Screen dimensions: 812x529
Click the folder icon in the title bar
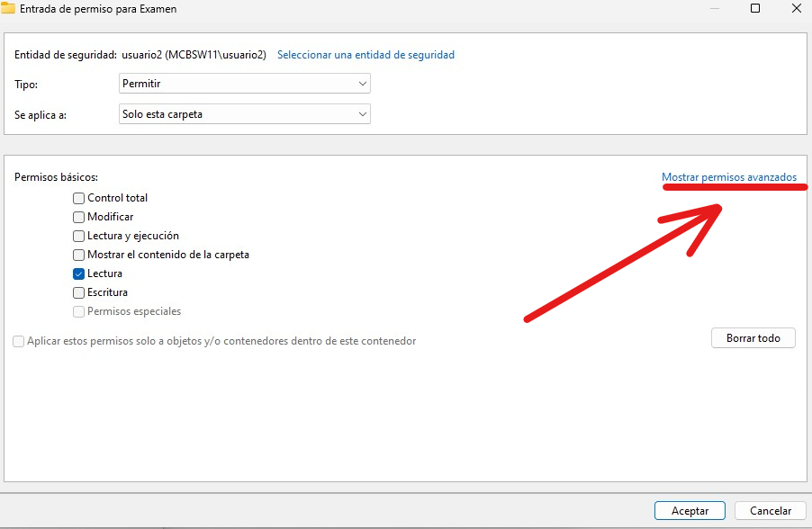click(7, 8)
